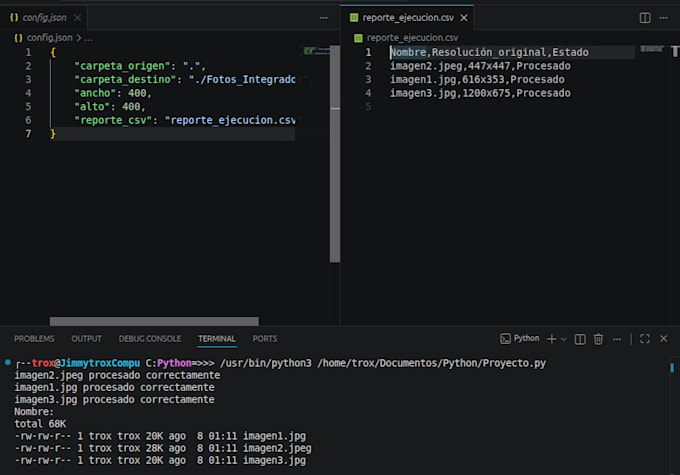Click the breadcrumb ellipsis after config.json

[88, 38]
